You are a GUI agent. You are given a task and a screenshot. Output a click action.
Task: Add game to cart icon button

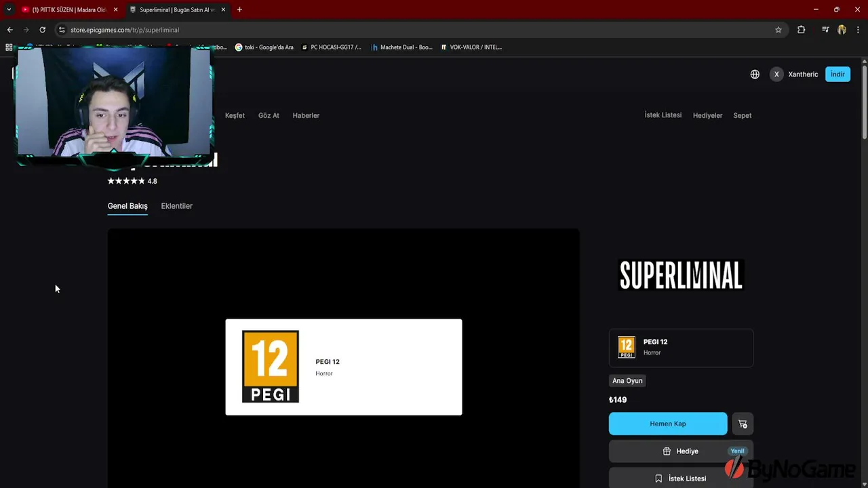743,424
